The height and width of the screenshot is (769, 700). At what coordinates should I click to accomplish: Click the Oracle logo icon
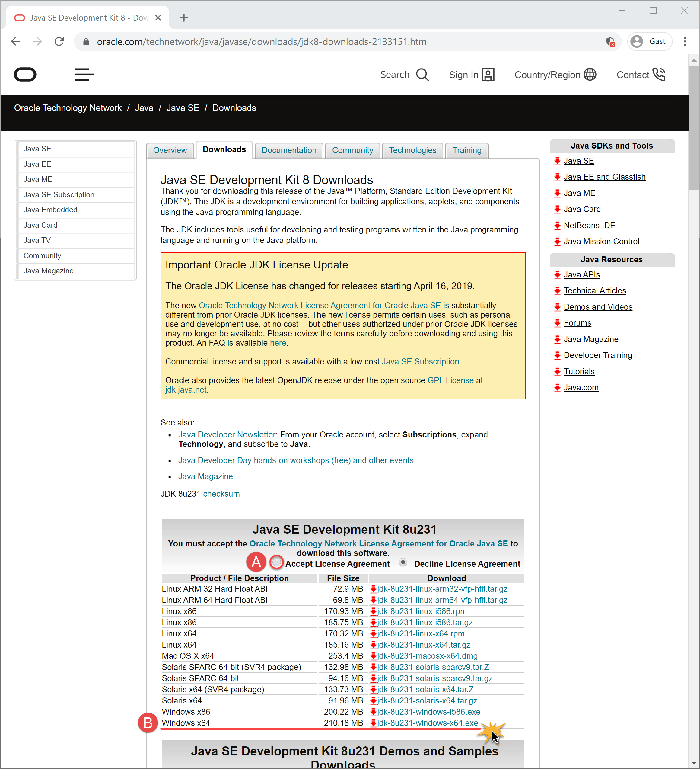(25, 74)
